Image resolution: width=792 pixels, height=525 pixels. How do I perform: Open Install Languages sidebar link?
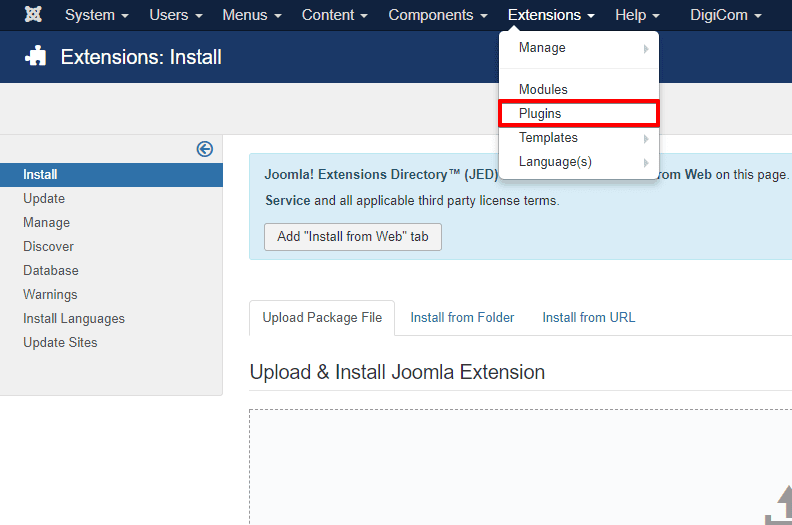(74, 318)
